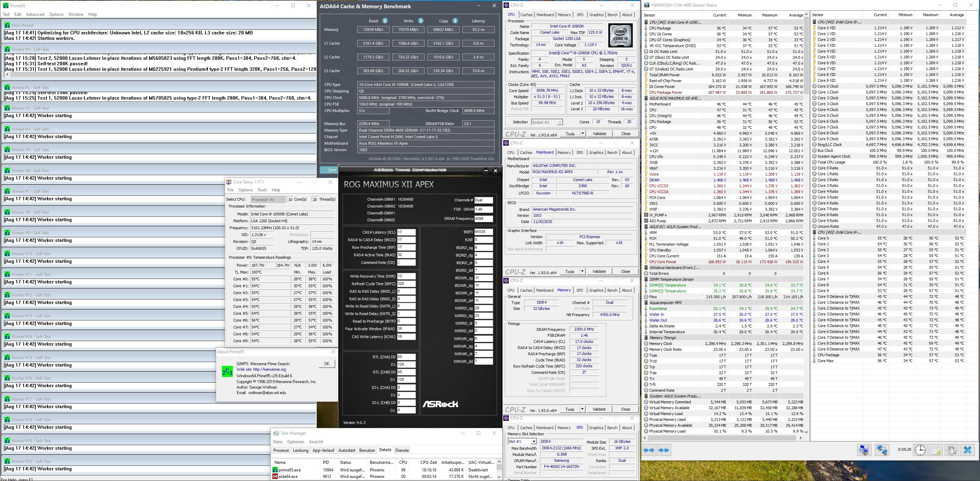The width and height of the screenshot is (980, 481).
Task: Open the Test menu in Prime95
Action: point(7,14)
